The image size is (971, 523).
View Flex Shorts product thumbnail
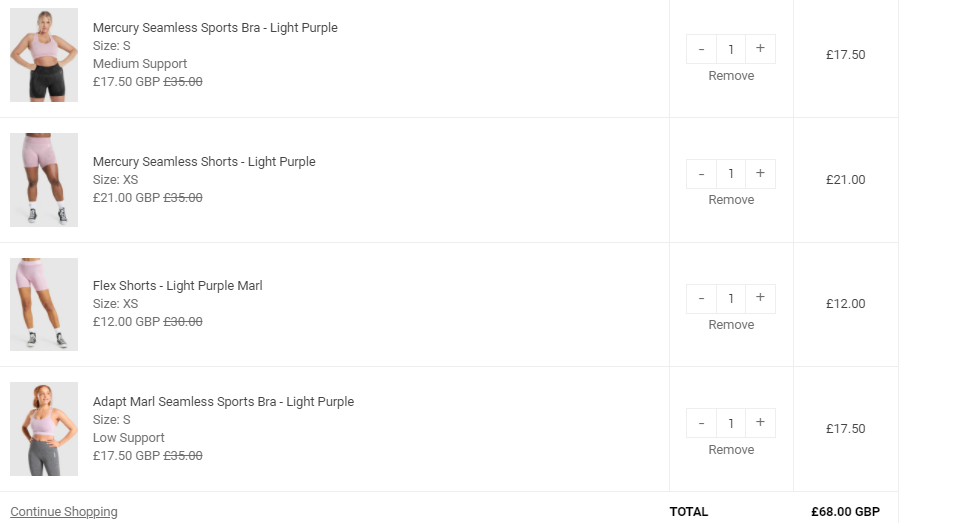click(44, 304)
